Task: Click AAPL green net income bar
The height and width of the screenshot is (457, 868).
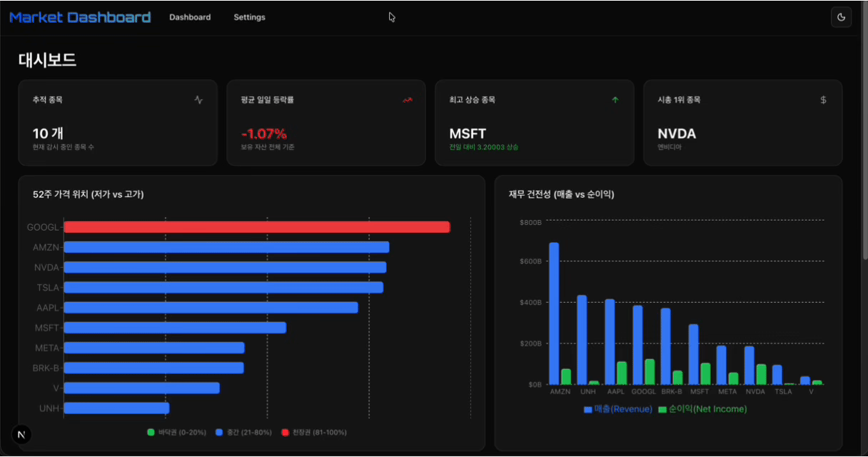Action: (x=622, y=373)
